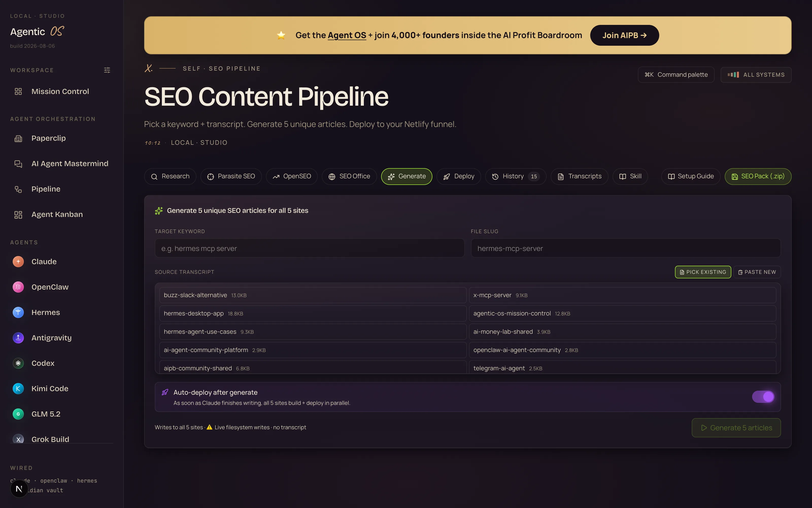Select ai-agent-community-platform transcript
Screen dimensions: 812x508
point(313,350)
